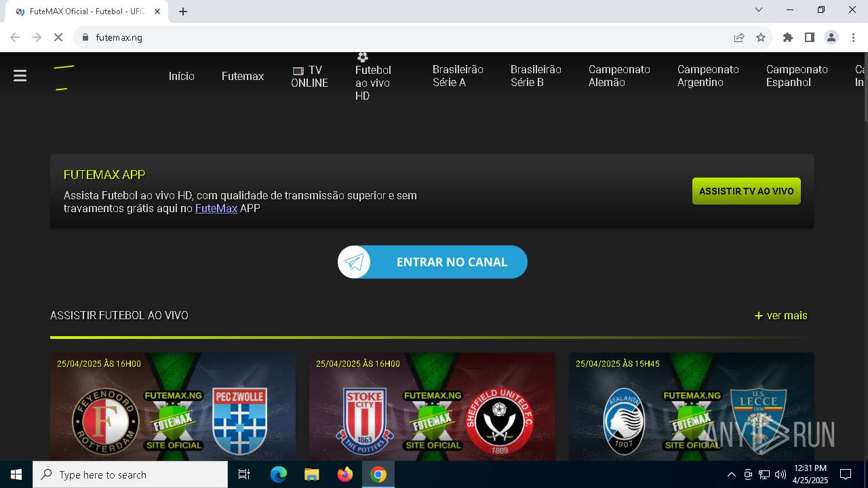This screenshot has width=868, height=488.
Task: Stop loading the page in Chrome
Action: pyautogui.click(x=58, y=37)
